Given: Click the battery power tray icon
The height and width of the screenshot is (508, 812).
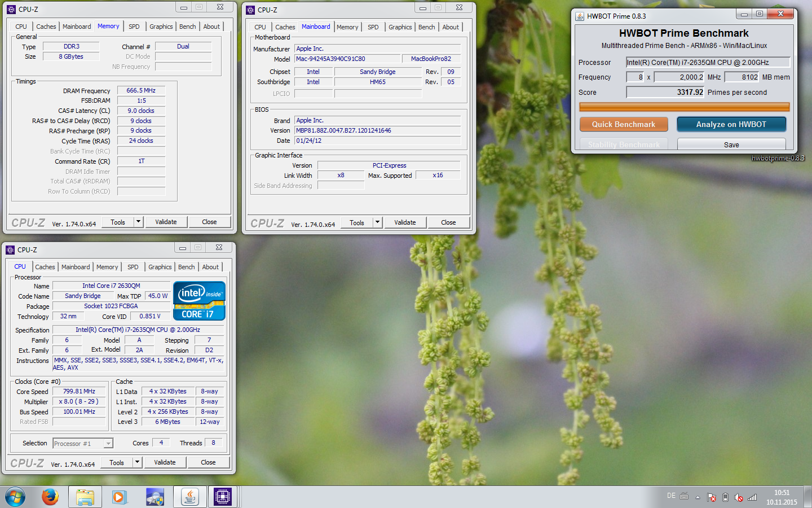Looking at the screenshot, I should point(725,497).
